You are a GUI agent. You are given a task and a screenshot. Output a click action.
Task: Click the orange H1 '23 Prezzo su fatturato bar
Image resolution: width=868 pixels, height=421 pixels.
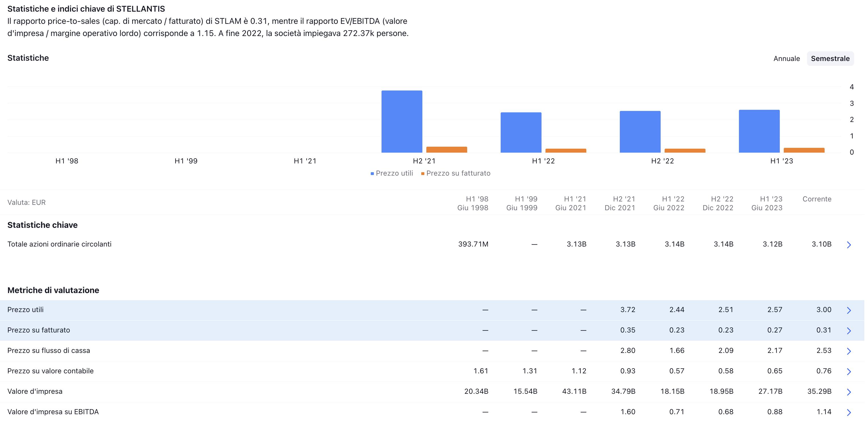[x=804, y=150]
